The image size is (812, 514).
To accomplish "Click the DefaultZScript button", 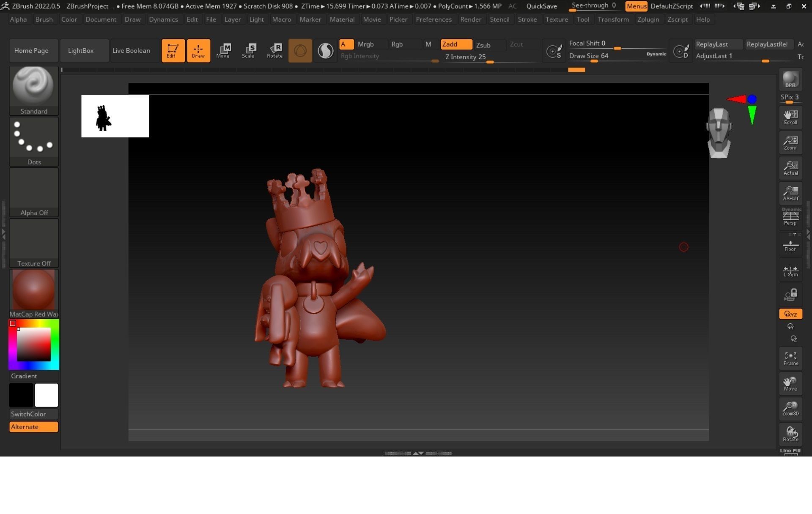I will pos(671,6).
